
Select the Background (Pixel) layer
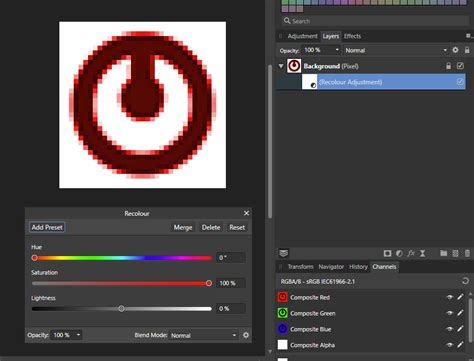(371, 66)
